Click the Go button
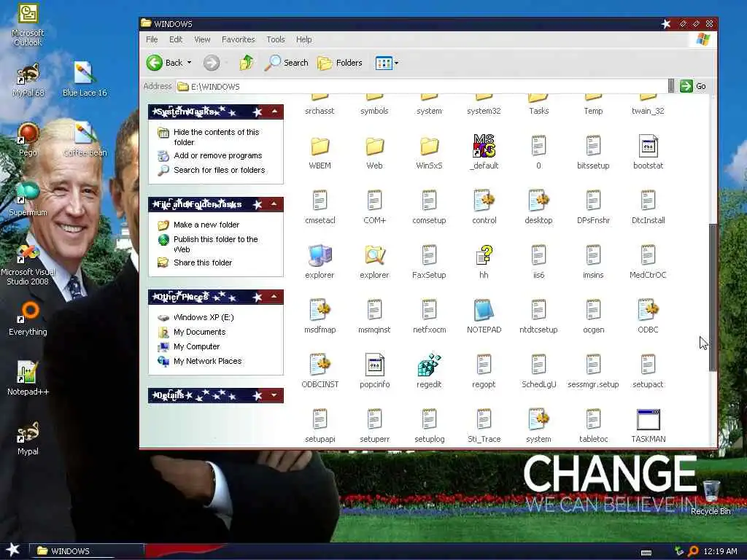Screen dimensions: 747x560 coord(693,86)
